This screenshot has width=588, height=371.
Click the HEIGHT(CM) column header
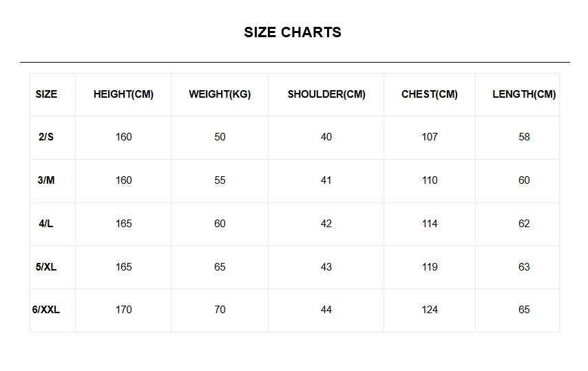click(123, 94)
